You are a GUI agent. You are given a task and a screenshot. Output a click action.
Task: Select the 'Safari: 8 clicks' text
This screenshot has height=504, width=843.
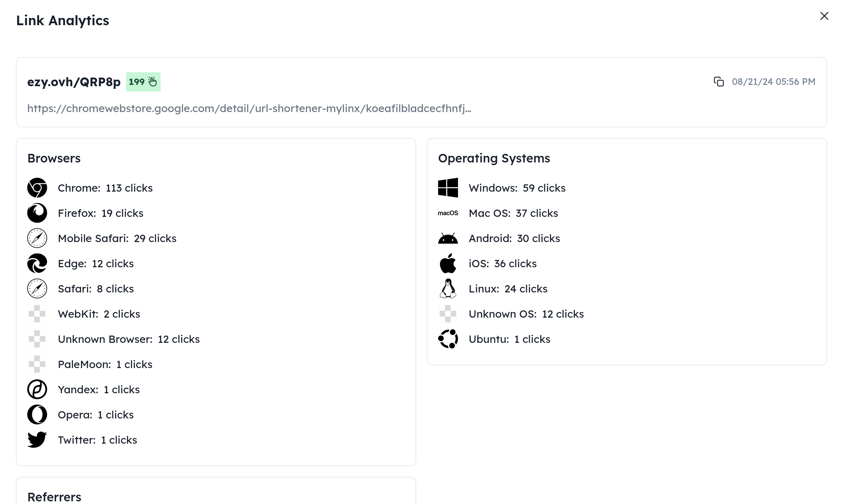(96, 289)
